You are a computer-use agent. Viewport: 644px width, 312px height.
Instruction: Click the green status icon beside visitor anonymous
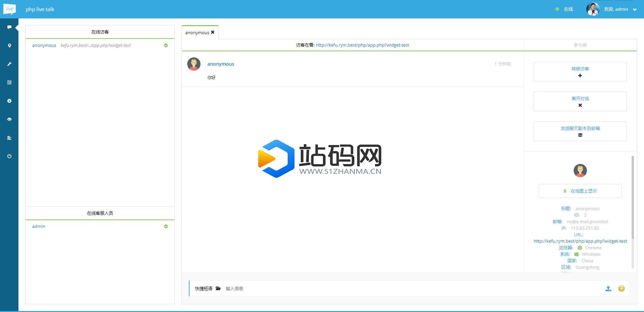(x=166, y=45)
